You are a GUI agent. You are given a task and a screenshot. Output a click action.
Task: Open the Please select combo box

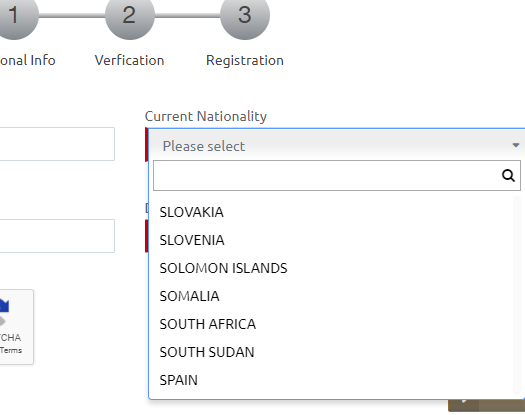(x=337, y=146)
